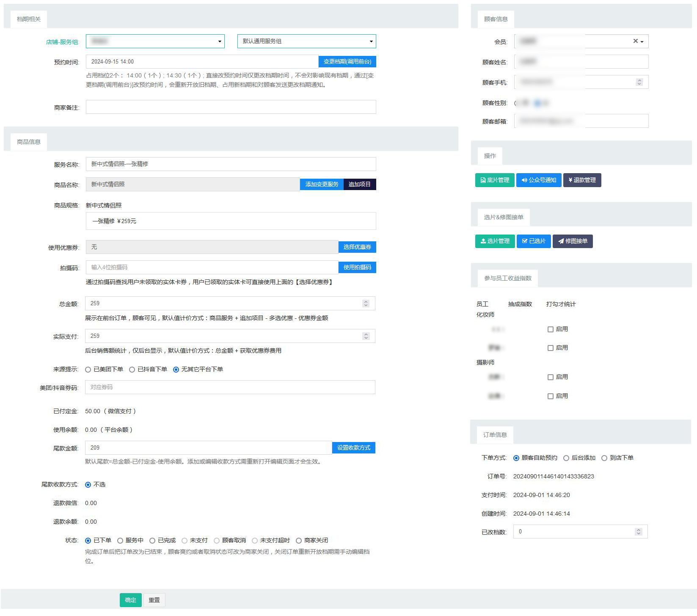This screenshot has height=616, width=697.
Task: Click the 商家备注 remarks input field
Action: point(231,107)
